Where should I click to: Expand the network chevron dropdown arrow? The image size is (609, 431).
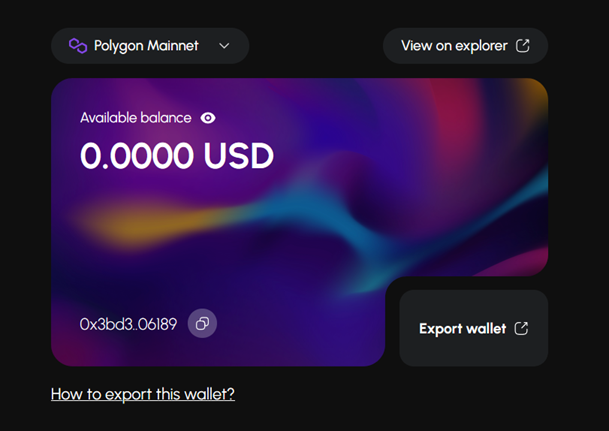(224, 46)
